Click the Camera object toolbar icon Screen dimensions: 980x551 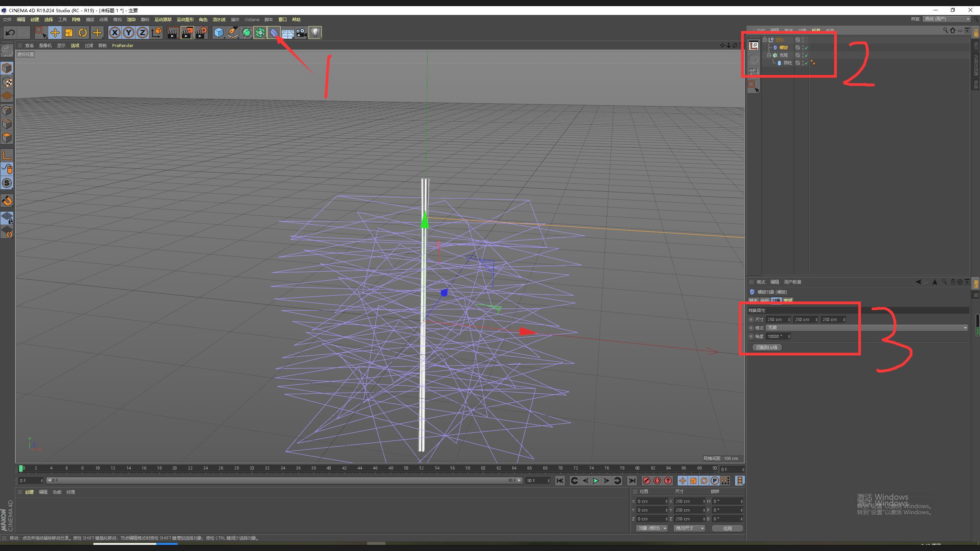[x=301, y=33]
